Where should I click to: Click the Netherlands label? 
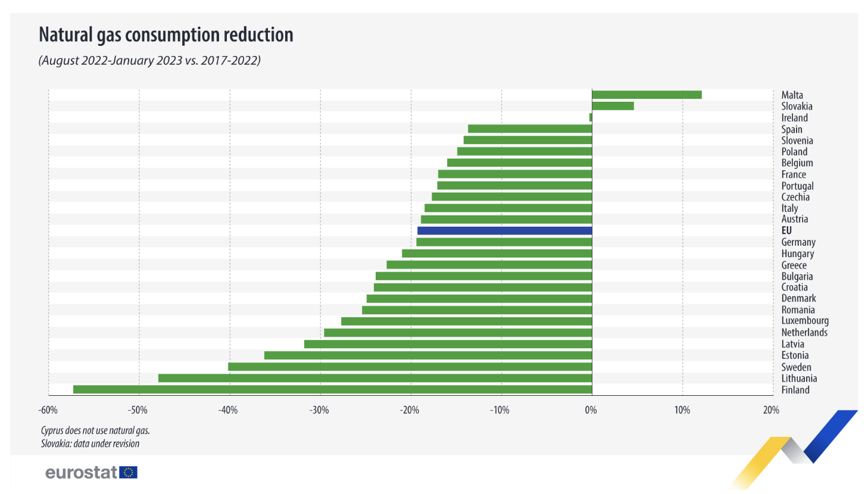804,333
